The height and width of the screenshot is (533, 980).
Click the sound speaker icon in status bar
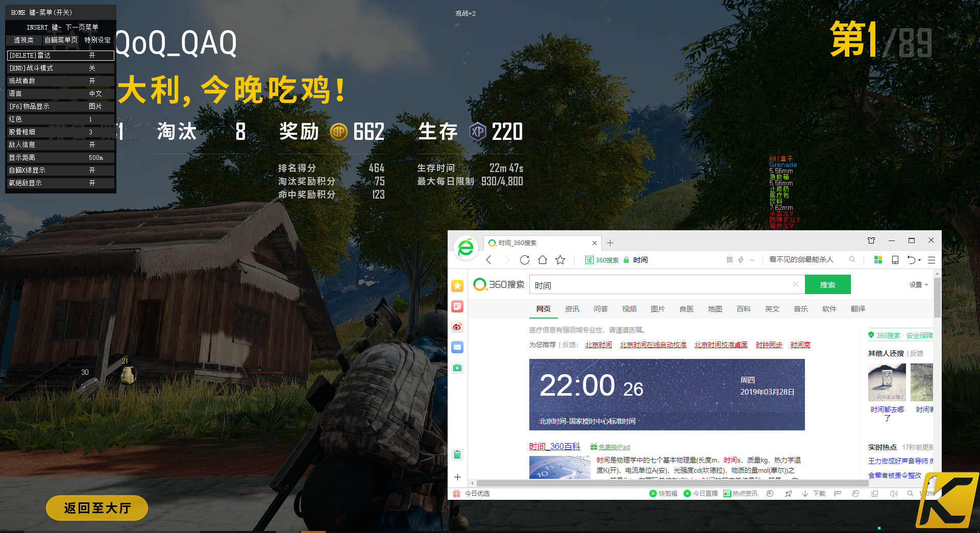(x=893, y=494)
